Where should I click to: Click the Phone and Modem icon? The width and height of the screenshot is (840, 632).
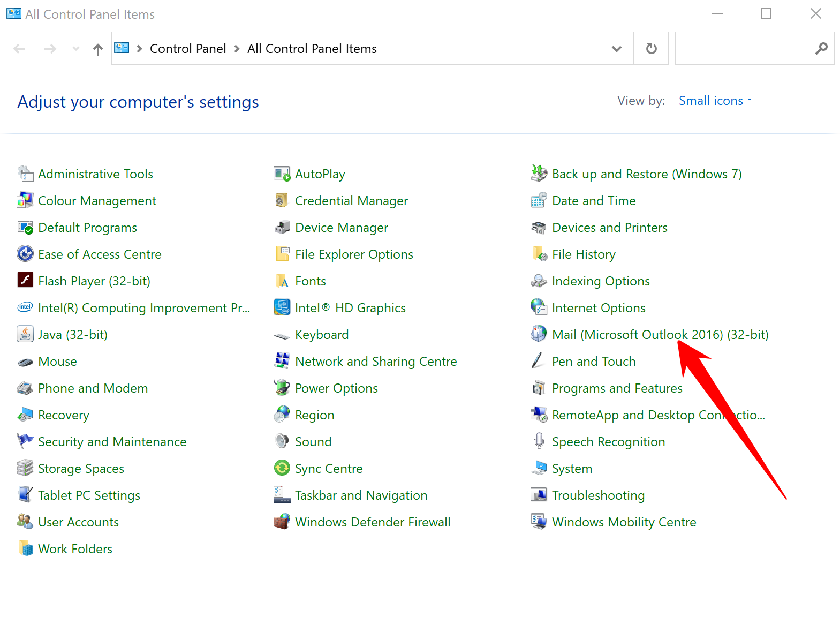click(25, 388)
